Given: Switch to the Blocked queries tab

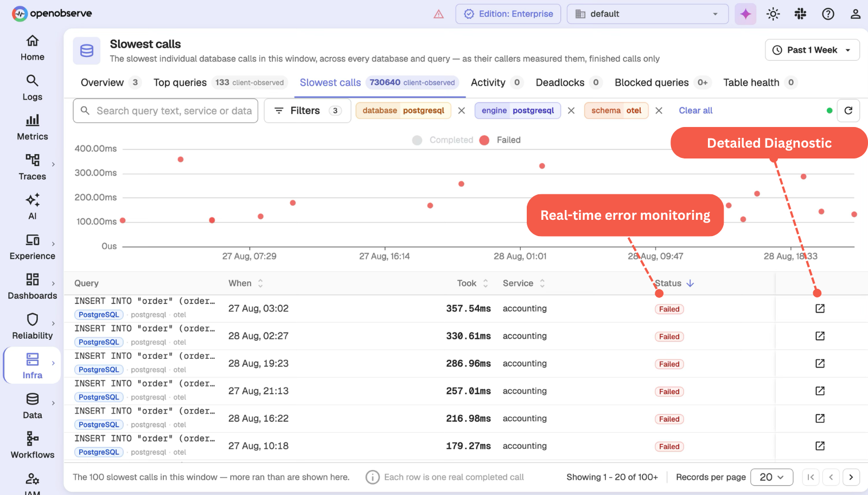Looking at the screenshot, I should point(662,82).
